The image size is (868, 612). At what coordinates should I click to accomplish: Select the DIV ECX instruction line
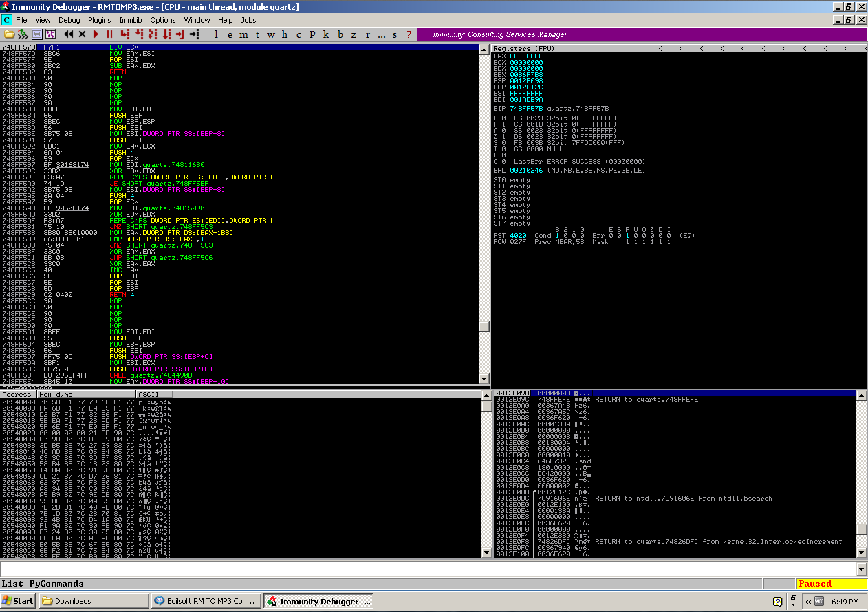[241, 48]
